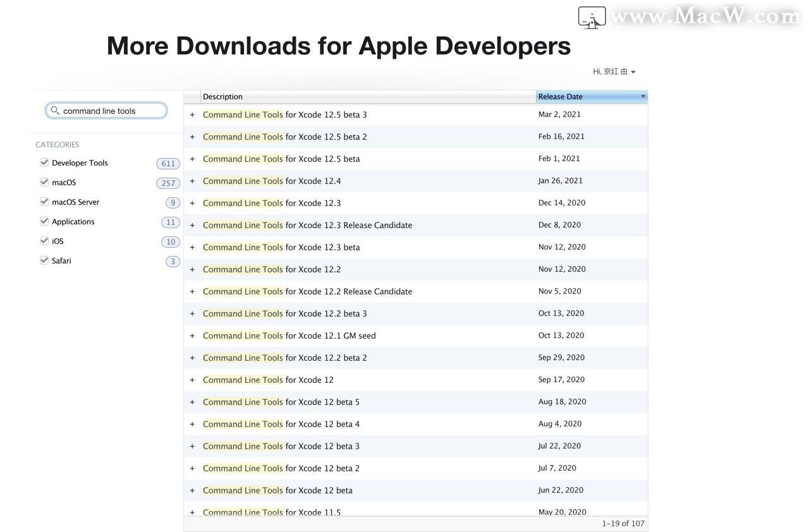Uncheck the iOS category
This screenshot has width=809, height=532.
[44, 241]
